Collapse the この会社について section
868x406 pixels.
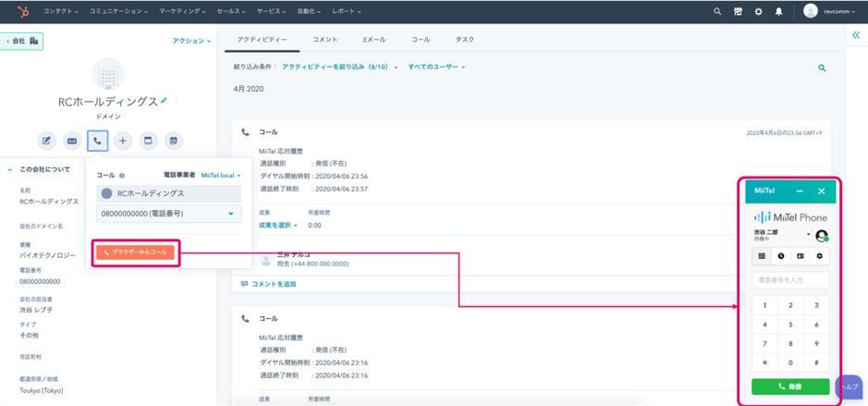tap(10, 169)
